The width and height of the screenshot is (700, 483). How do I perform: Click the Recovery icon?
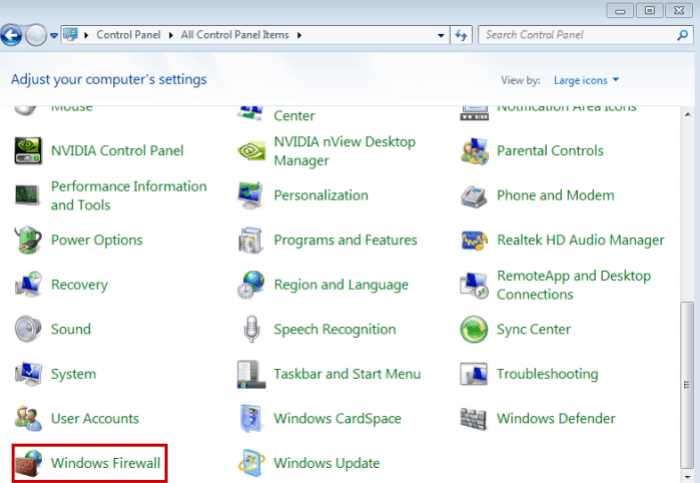click(x=28, y=284)
